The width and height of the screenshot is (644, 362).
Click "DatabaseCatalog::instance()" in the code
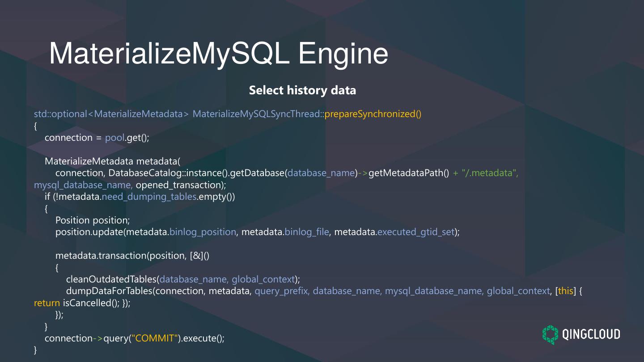pos(168,173)
